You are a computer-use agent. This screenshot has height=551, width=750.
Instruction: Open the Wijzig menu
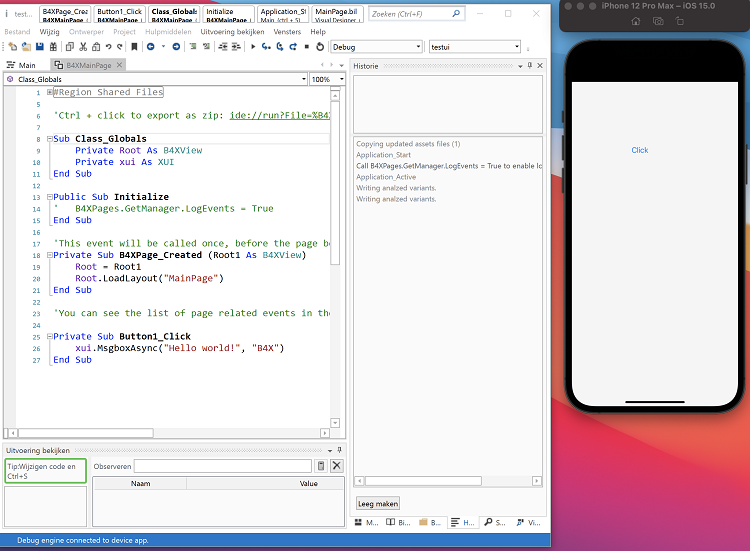tap(49, 32)
